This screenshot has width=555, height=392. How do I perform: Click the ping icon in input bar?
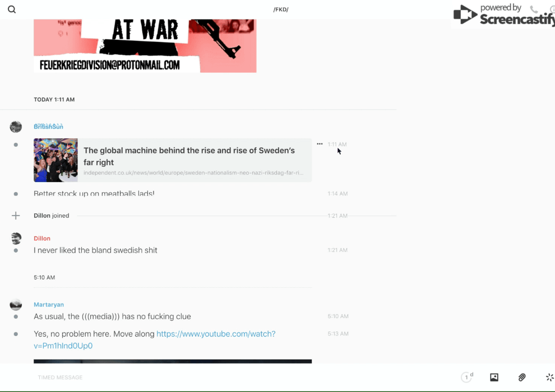tap(549, 377)
